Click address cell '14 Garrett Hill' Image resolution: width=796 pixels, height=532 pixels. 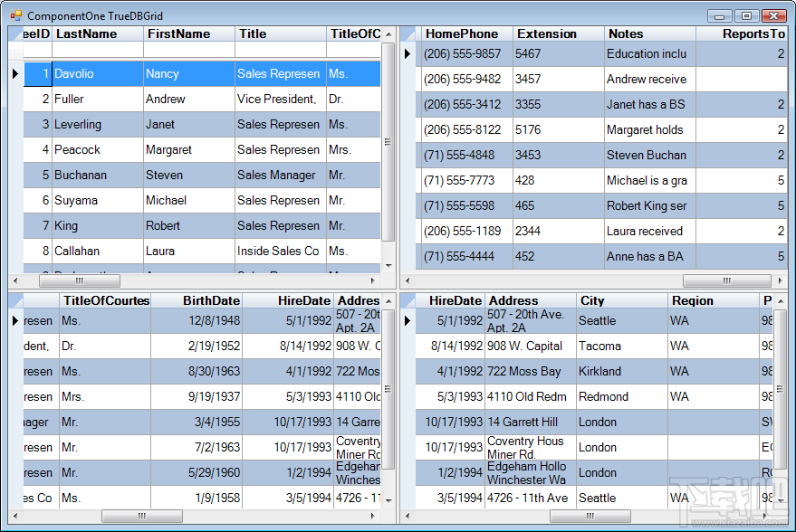[531, 423]
